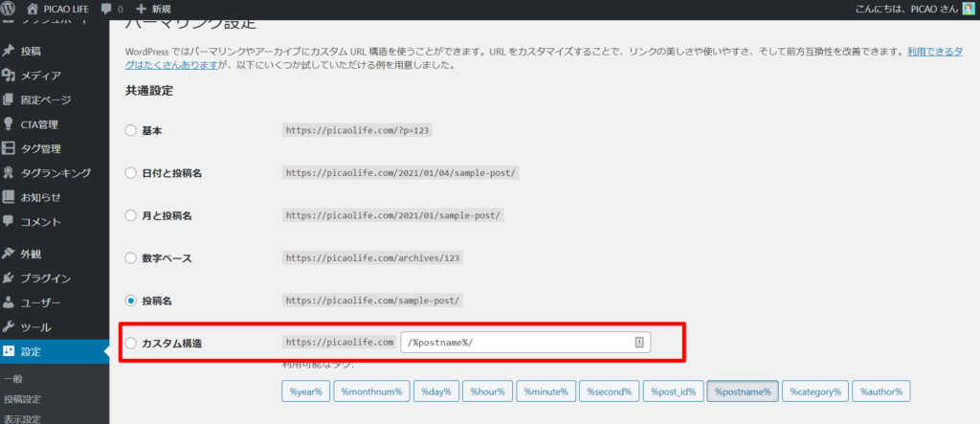
Task: Click the お知らせ icon in sidebar
Action: (x=9, y=197)
